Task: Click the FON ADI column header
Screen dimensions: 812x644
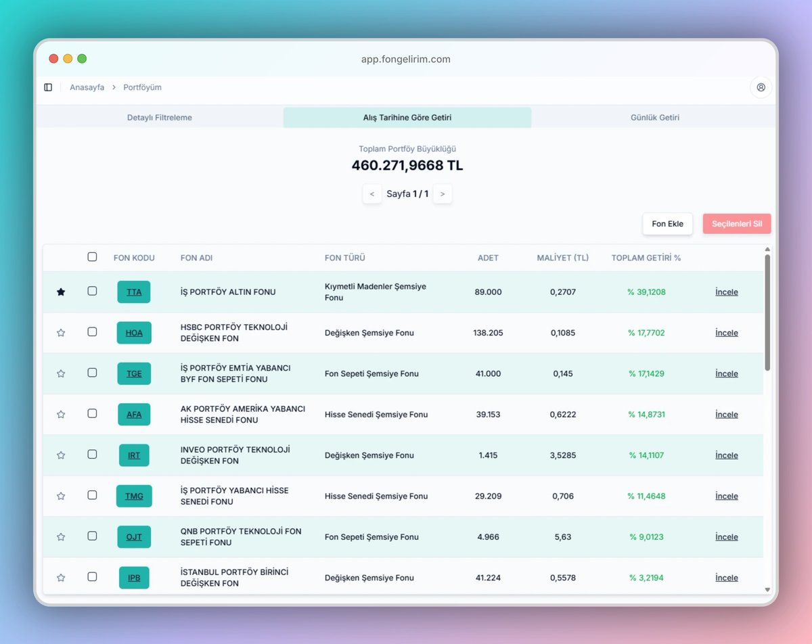Action: 196,258
